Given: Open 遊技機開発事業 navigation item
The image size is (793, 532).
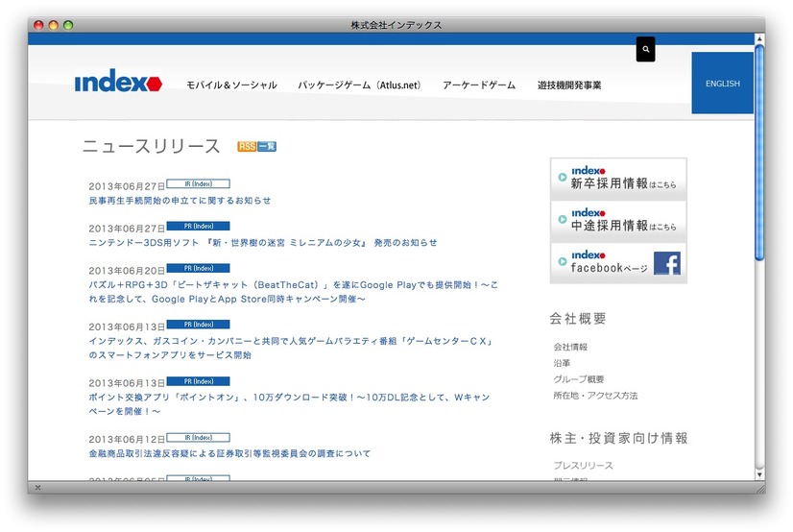Looking at the screenshot, I should [569, 85].
